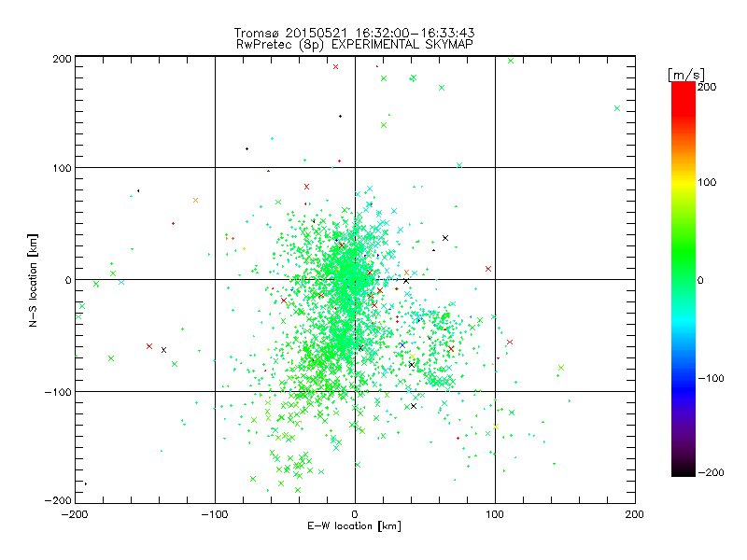
Task: Click the colorbar tick label '100'
Action: point(707,182)
